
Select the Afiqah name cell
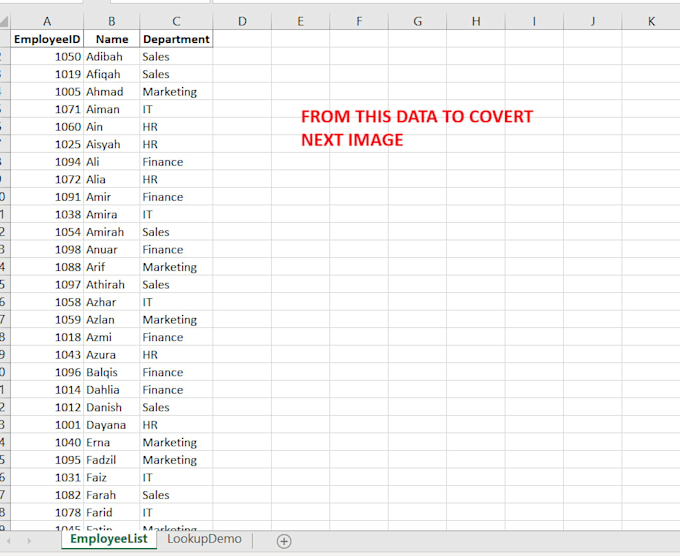(x=111, y=74)
